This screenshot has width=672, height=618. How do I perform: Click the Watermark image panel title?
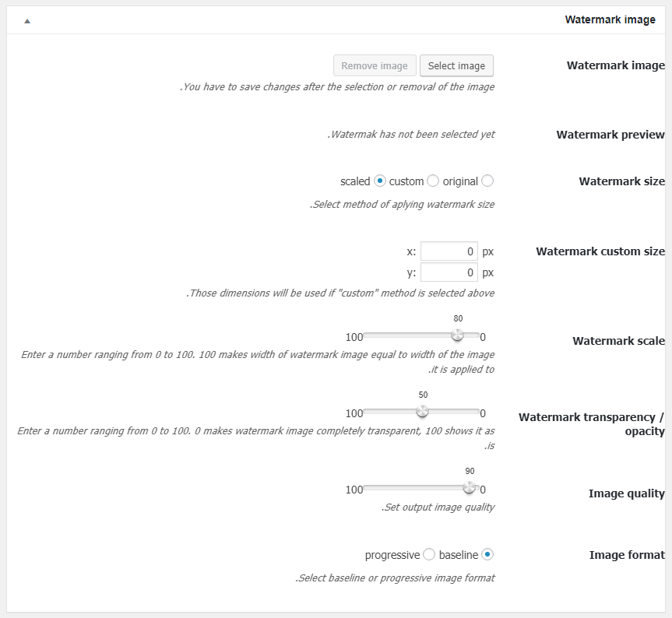[x=610, y=19]
